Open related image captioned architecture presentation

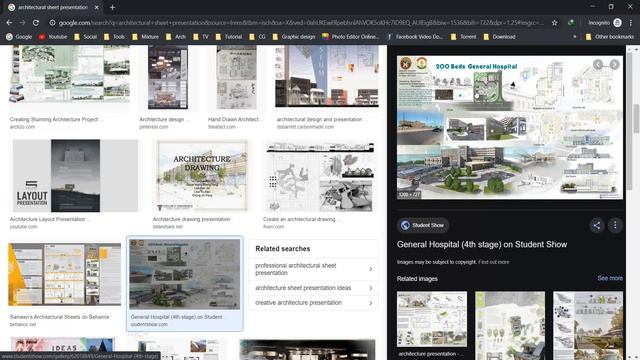tap(432, 319)
